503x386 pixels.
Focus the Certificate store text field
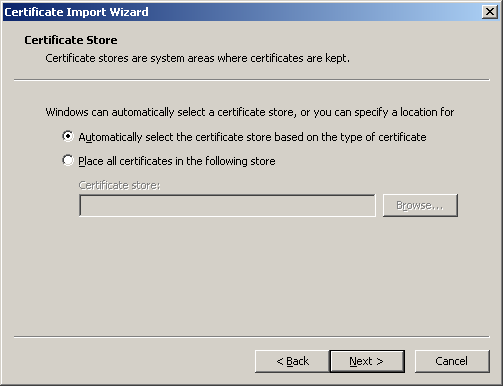pos(227,206)
